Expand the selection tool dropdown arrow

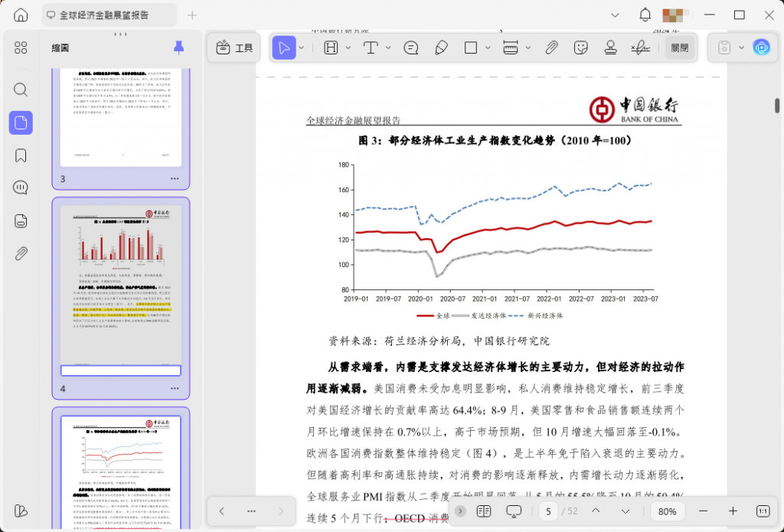[302, 48]
